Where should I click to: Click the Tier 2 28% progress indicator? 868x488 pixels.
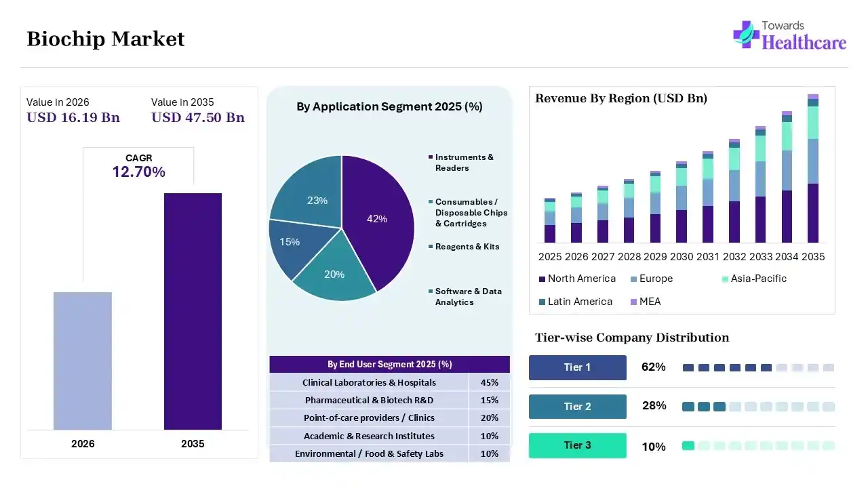click(758, 407)
